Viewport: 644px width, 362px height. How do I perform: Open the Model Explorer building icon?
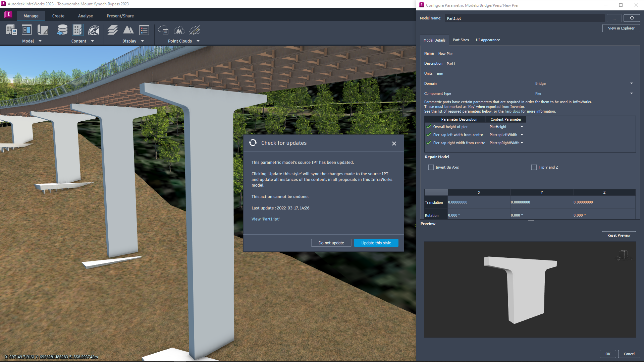tap(11, 30)
